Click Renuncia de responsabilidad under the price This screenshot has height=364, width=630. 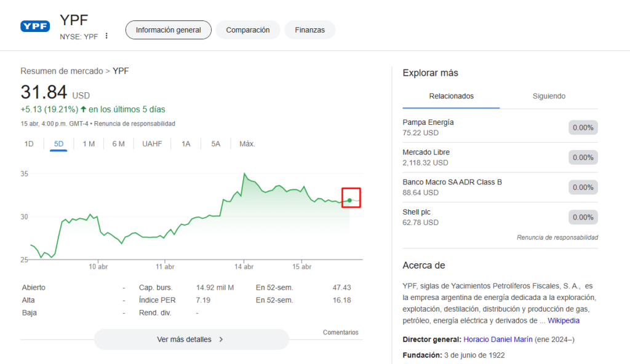point(135,124)
